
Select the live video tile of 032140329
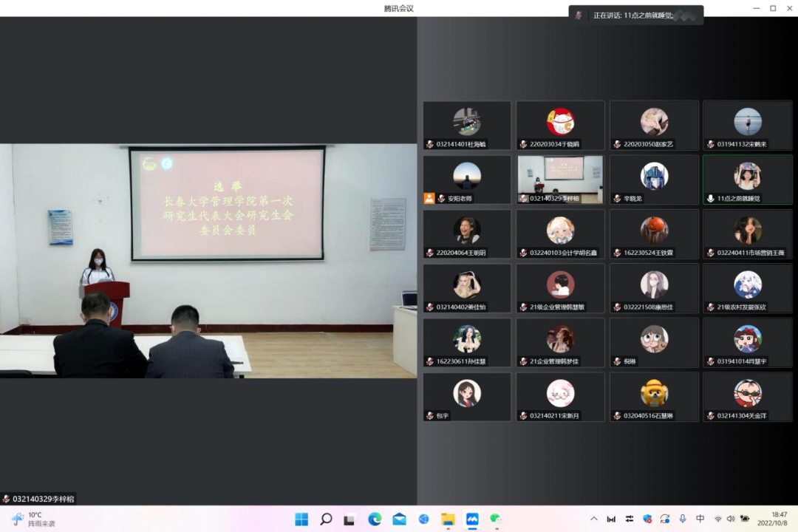(560, 180)
